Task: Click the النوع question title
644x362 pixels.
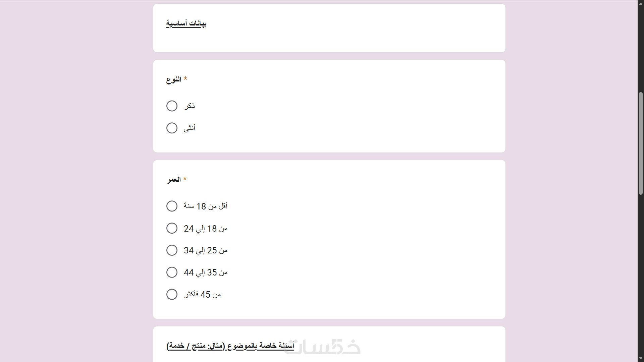Action: point(174,79)
